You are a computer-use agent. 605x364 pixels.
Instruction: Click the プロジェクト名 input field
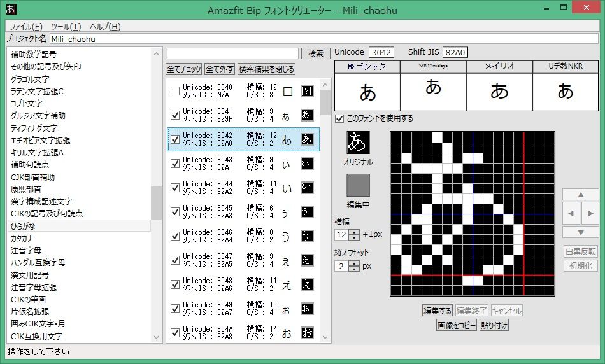tap(324, 39)
